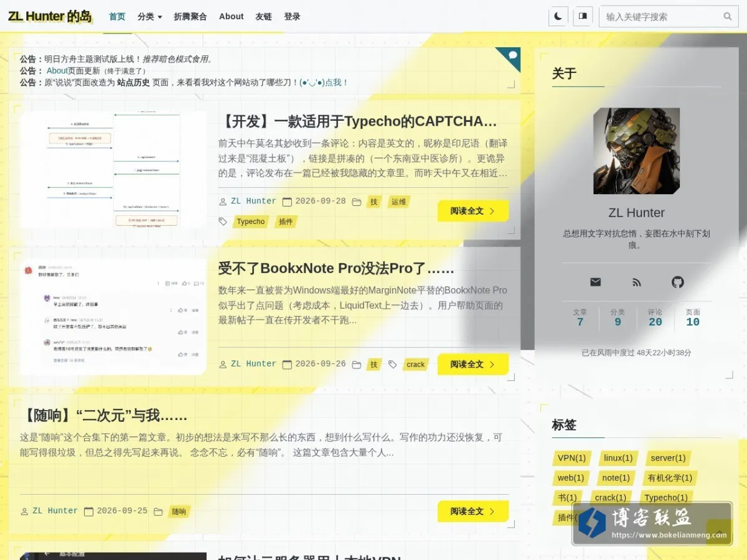This screenshot has height=560, width=747.
Task: Select the VPN(1) tag
Action: coord(571,458)
